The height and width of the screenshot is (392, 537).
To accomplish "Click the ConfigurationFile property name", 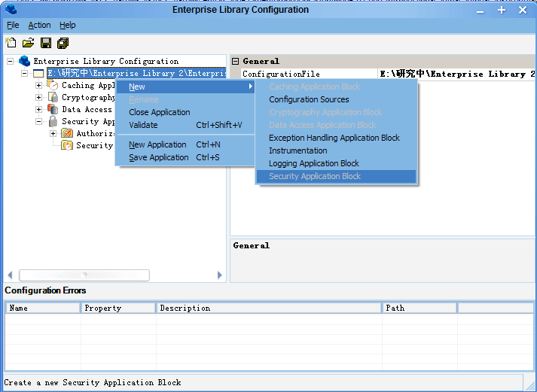I will point(281,74).
